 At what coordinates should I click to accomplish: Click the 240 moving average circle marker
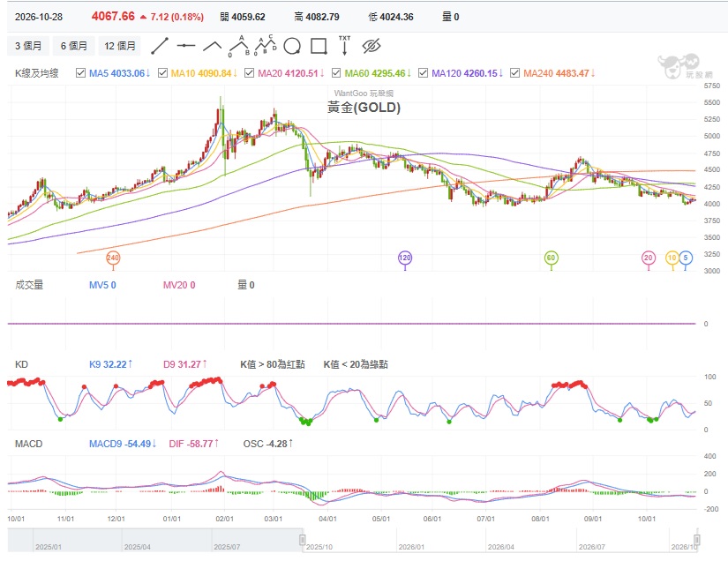(113, 258)
